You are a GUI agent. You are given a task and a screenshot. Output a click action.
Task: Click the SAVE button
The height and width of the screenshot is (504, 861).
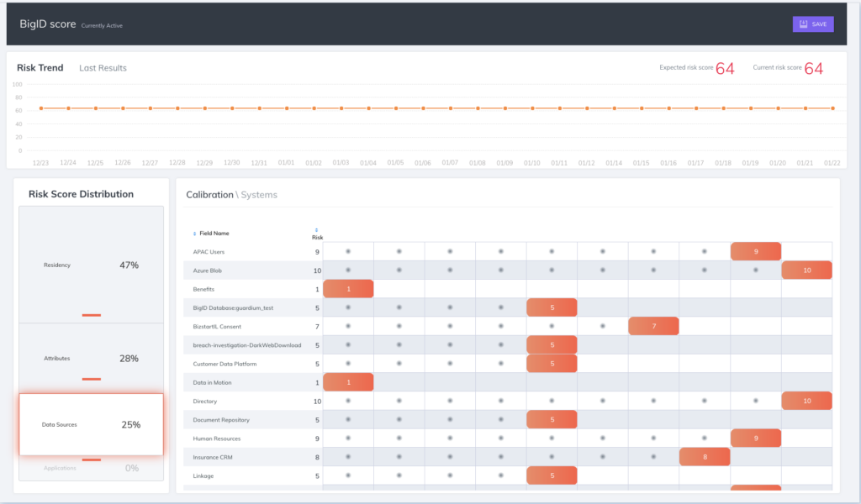pyautogui.click(x=813, y=24)
